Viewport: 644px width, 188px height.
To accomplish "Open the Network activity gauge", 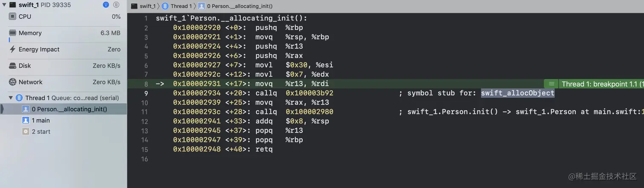I will [x=64, y=82].
